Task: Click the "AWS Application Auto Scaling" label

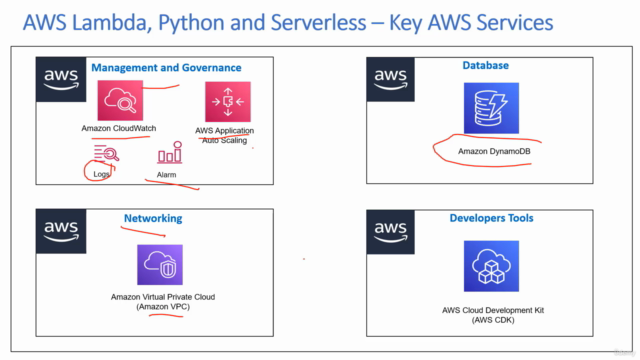Action: tap(224, 135)
